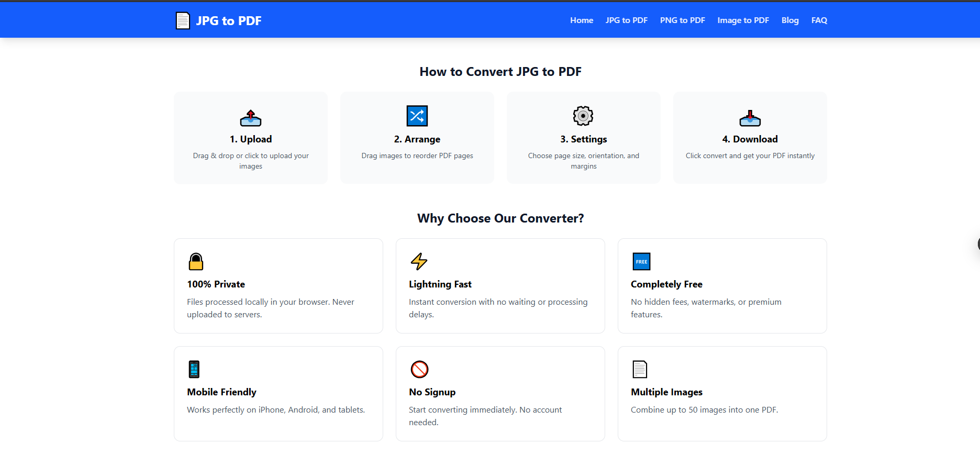Click the 'Completely Free' card title

[x=666, y=284]
